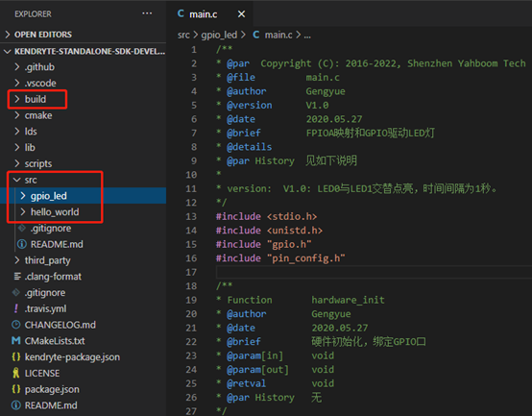The image size is (532, 416).
Task: Click the #include <unistd.h> line
Action: tap(269, 231)
